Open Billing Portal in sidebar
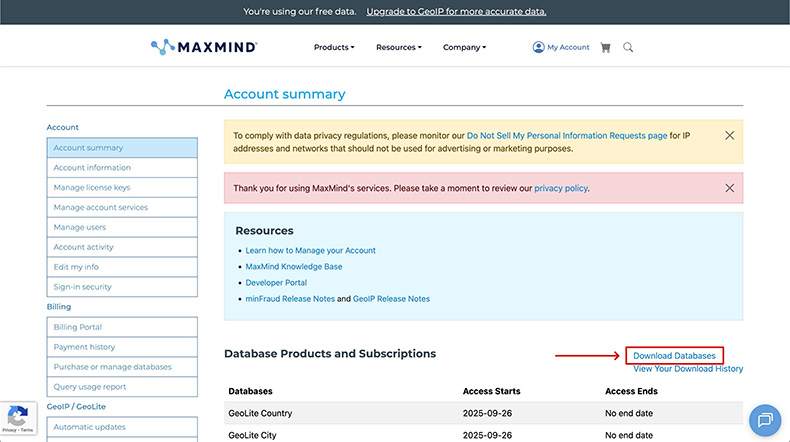 click(122, 327)
